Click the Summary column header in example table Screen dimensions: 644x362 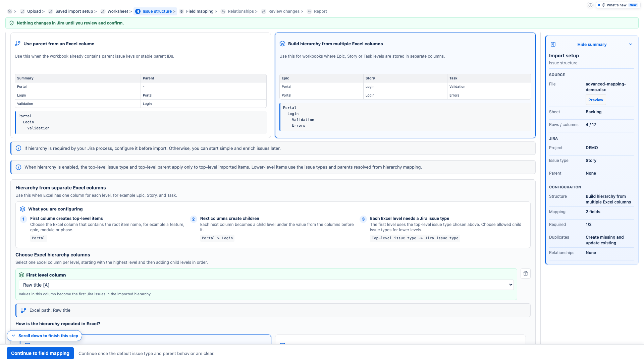click(78, 78)
